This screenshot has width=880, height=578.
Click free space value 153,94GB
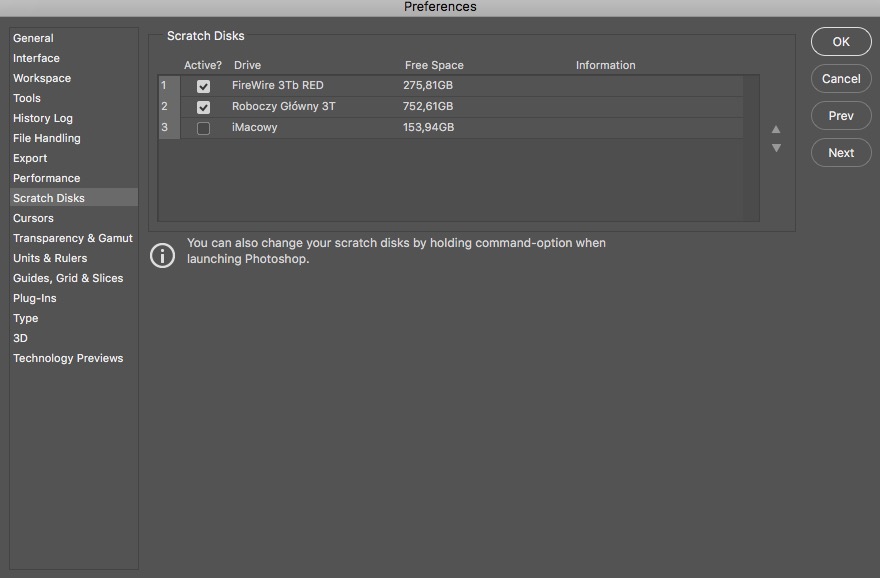pyautogui.click(x=428, y=127)
